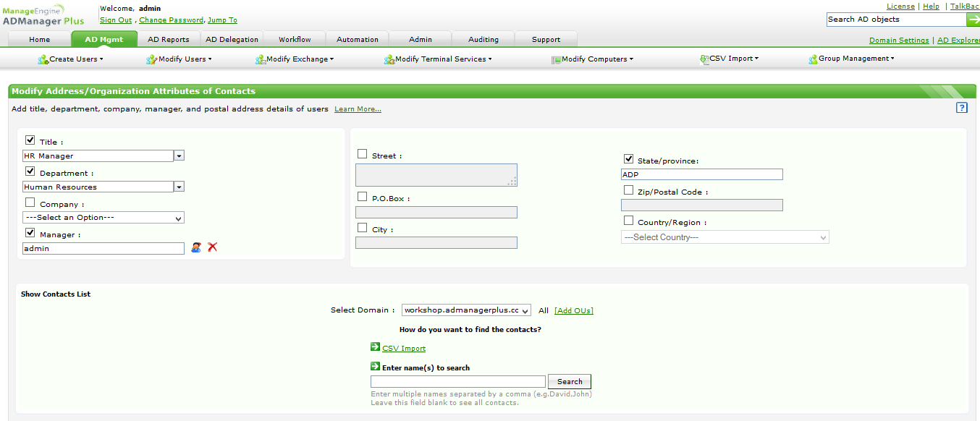Click the Manager admin text field
The width and height of the screenshot is (980, 421).
[104, 248]
